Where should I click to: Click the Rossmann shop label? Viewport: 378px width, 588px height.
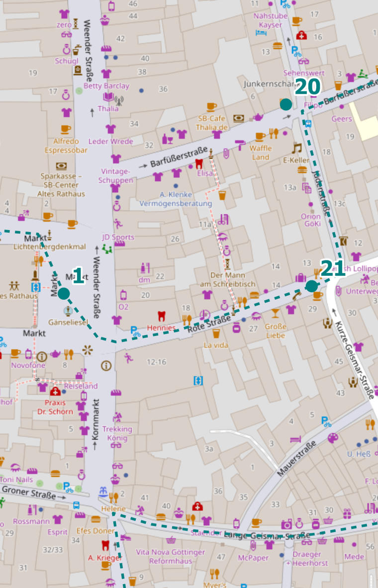[31, 521]
